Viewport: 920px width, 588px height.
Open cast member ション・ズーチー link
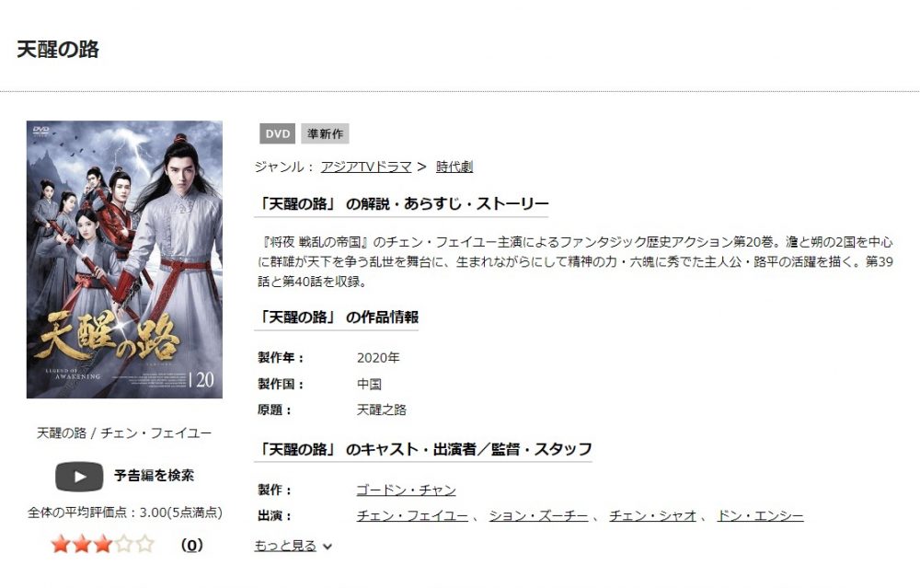pos(538,516)
